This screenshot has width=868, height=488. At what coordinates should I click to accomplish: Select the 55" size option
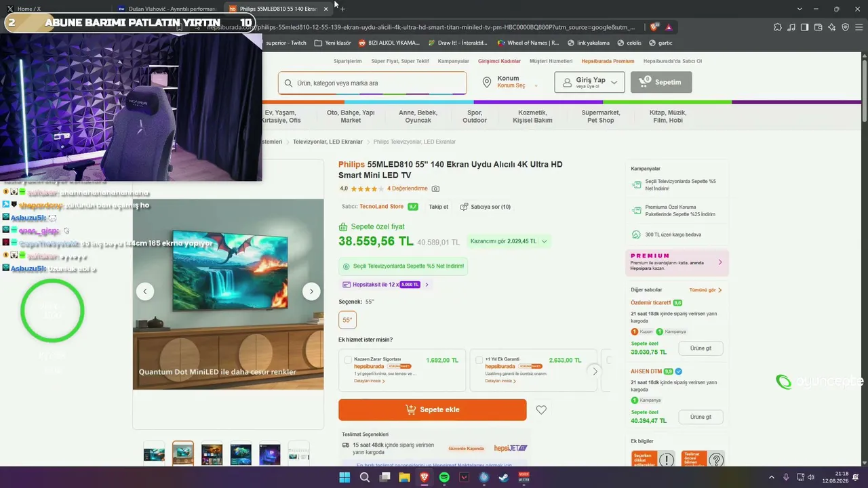tap(348, 320)
